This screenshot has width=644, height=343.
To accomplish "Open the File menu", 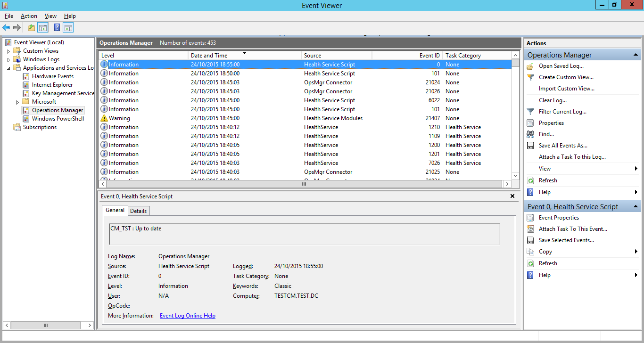I will tap(9, 16).
